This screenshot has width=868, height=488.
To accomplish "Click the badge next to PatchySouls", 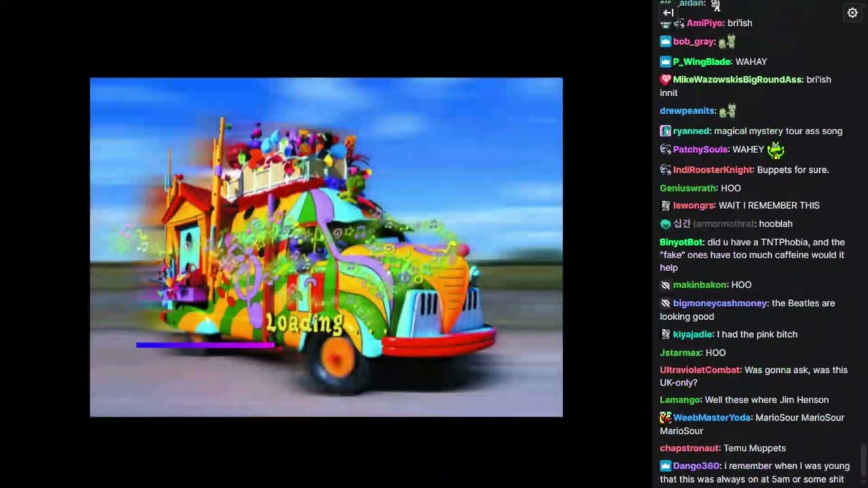I will click(x=665, y=149).
